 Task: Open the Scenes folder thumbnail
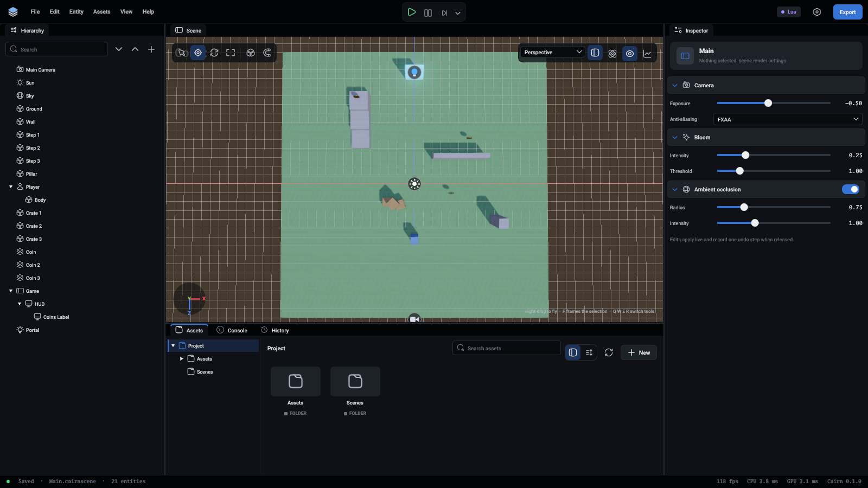pyautogui.click(x=355, y=382)
